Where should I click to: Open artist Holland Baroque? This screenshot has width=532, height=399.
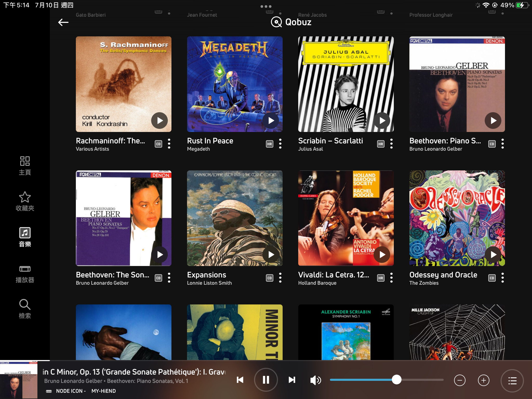click(x=317, y=283)
